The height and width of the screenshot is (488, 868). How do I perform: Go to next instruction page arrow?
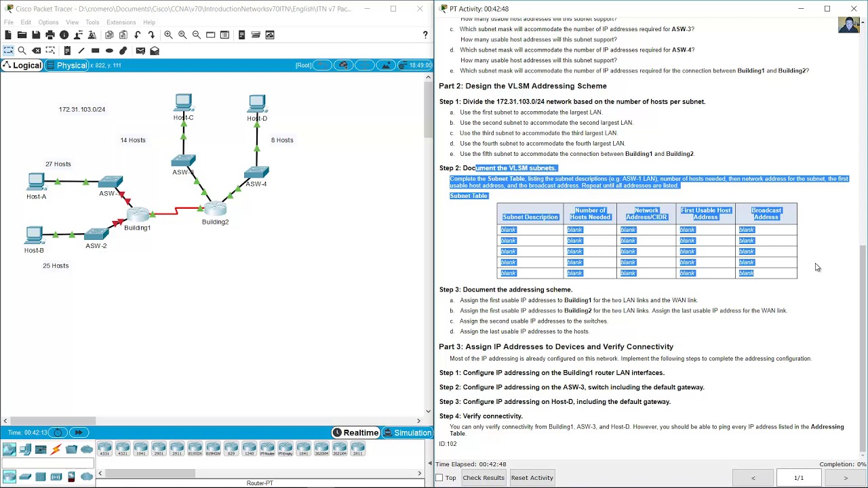[845, 478]
